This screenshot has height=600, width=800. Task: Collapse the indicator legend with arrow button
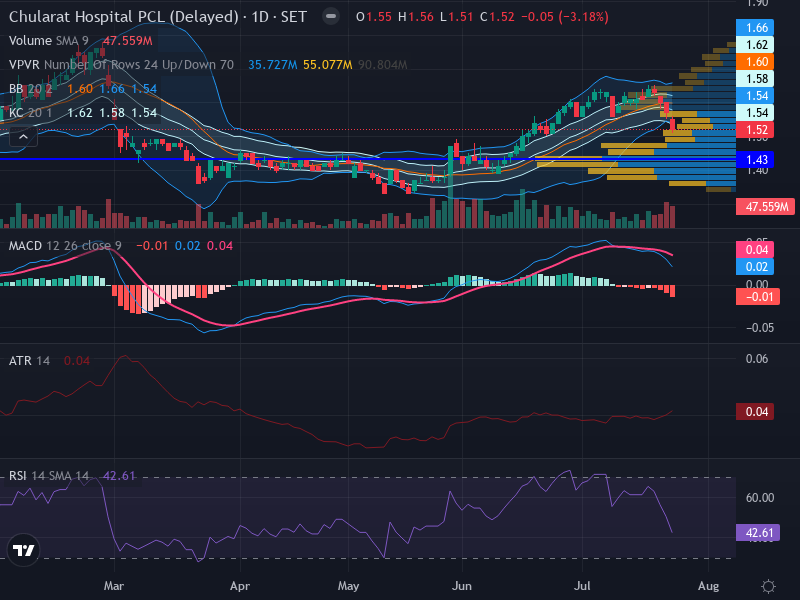pyautogui.click(x=23, y=137)
